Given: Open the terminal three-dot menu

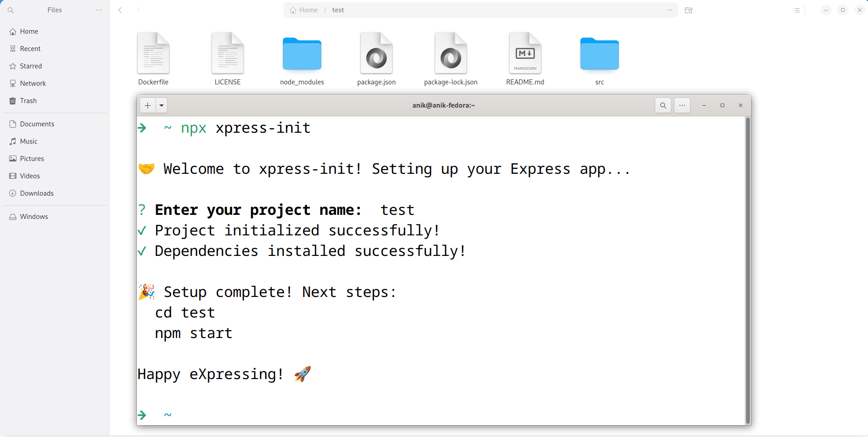Looking at the screenshot, I should (682, 105).
